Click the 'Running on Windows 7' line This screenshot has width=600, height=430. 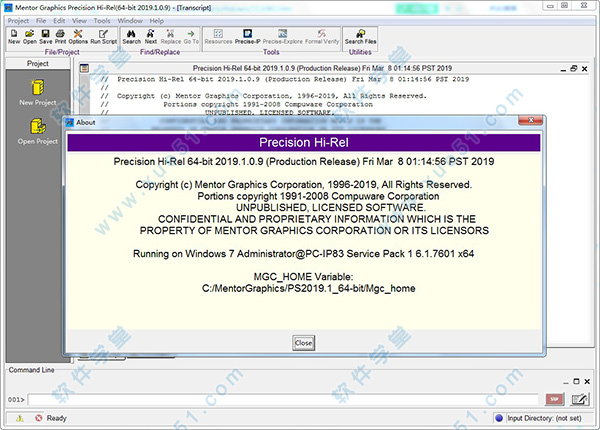[x=303, y=254]
